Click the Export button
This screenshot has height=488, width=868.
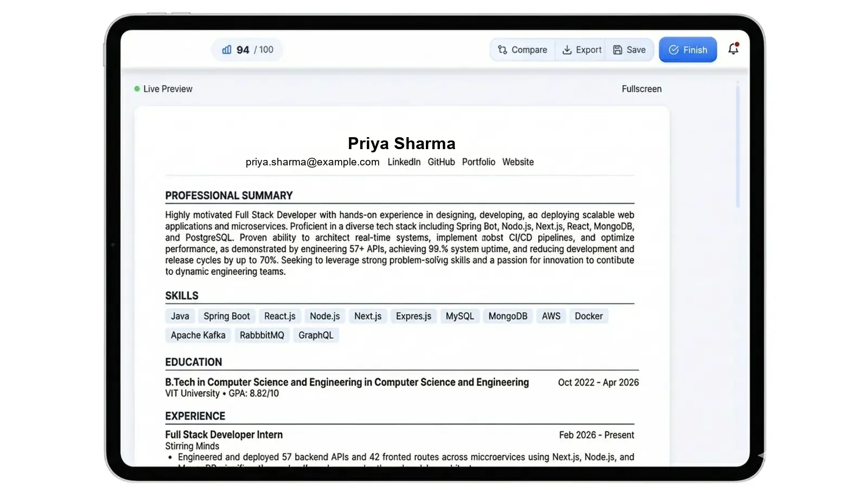click(x=582, y=50)
